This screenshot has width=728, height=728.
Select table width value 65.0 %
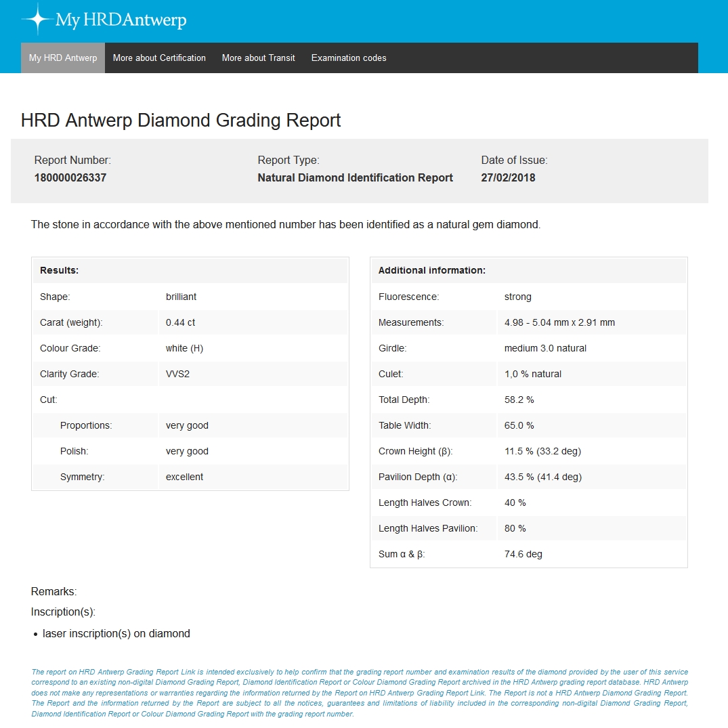pyautogui.click(x=519, y=425)
